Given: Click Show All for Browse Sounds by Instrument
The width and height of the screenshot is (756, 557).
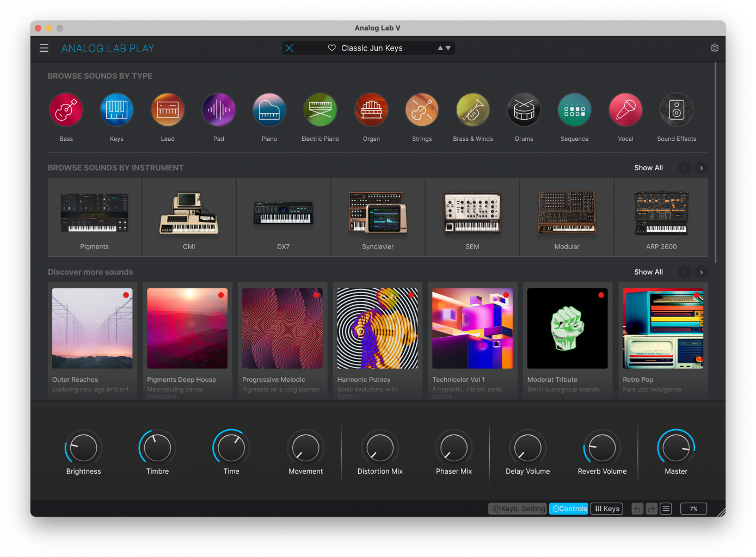Looking at the screenshot, I should tap(648, 168).
